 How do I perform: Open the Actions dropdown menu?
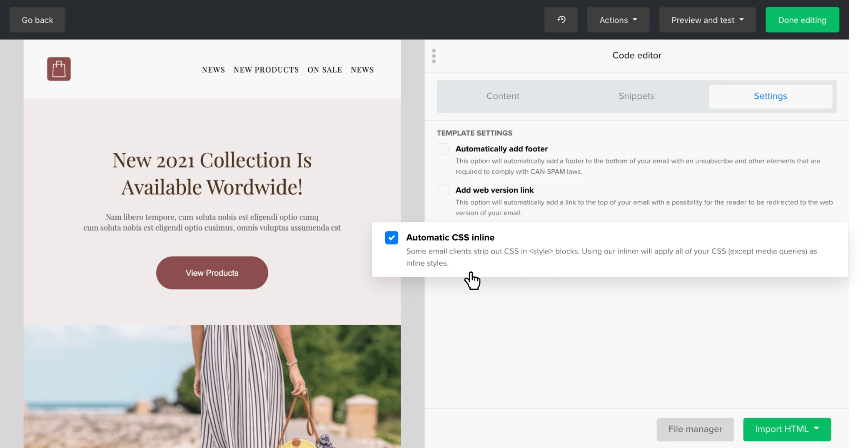[618, 20]
